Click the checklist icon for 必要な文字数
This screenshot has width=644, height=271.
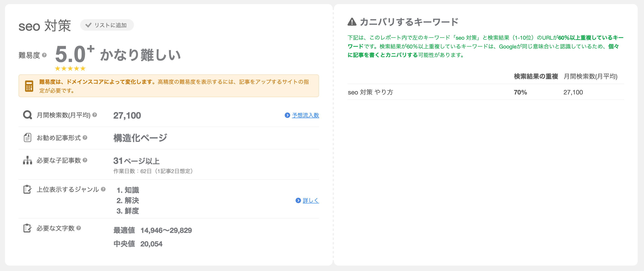pos(28,228)
